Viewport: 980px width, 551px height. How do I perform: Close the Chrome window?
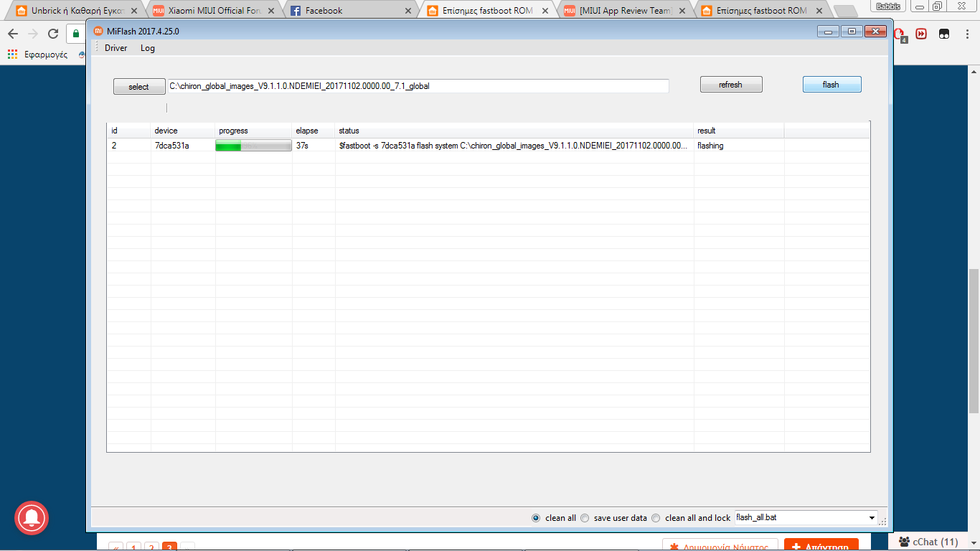[x=963, y=6]
